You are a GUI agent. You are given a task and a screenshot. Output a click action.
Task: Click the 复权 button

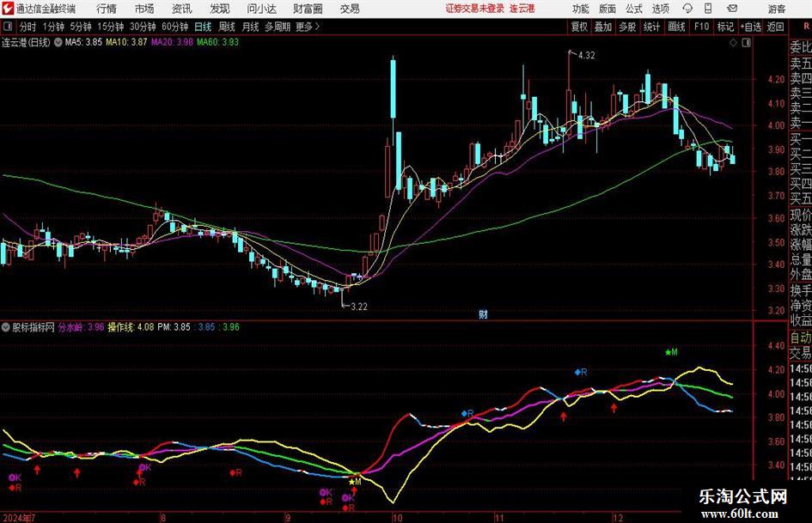tap(579, 27)
